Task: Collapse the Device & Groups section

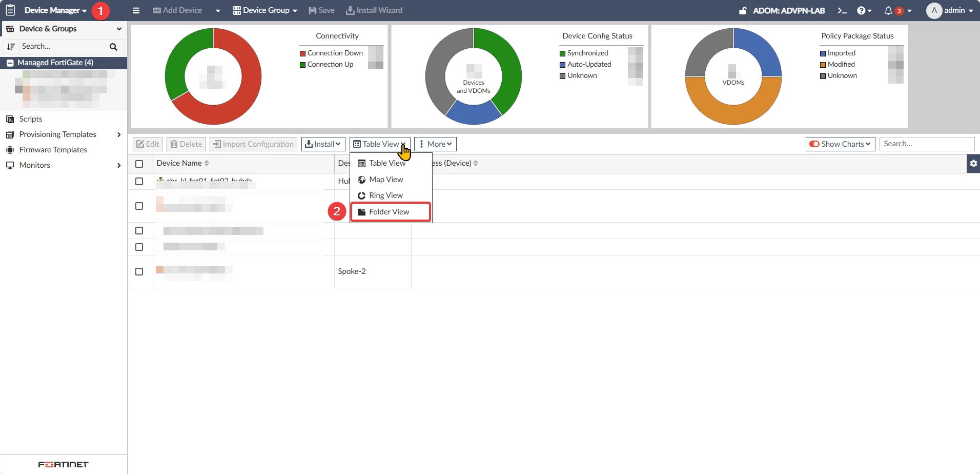Action: (119, 29)
